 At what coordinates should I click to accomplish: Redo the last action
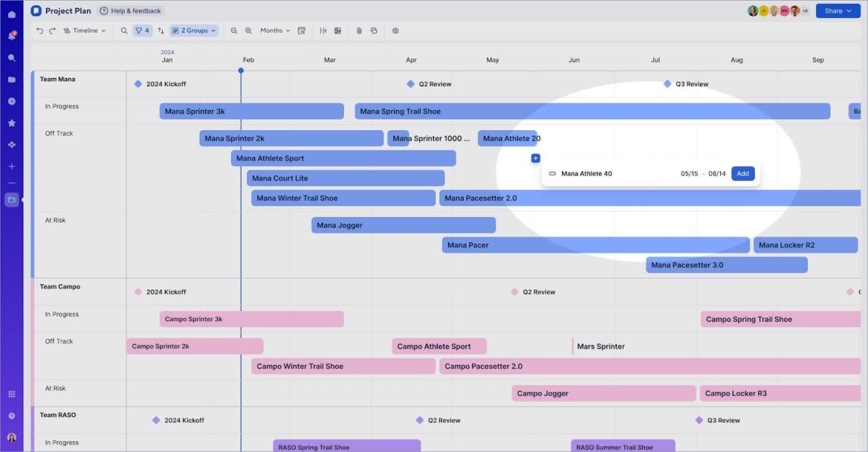(52, 30)
